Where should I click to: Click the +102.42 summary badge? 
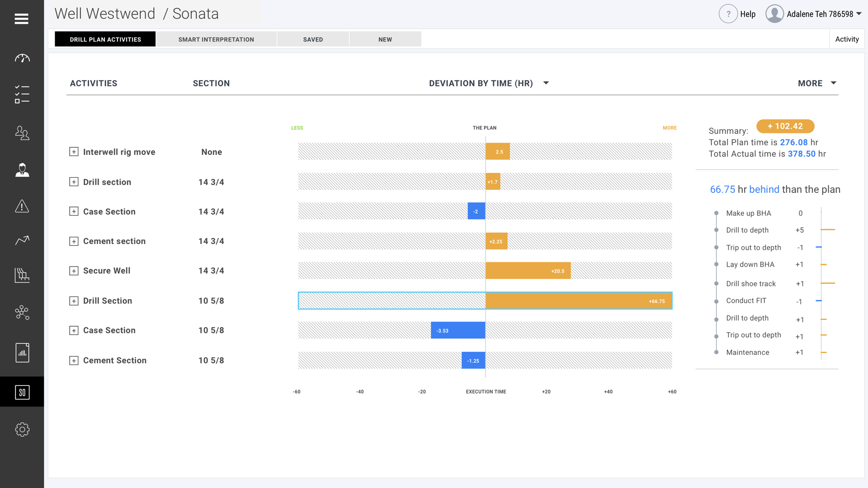785,126
